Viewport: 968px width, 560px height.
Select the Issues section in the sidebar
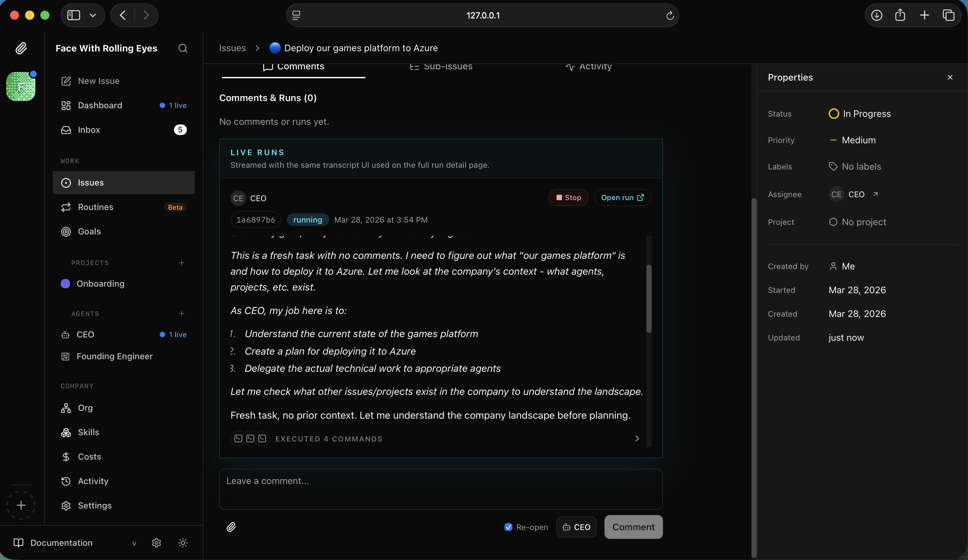(92, 183)
